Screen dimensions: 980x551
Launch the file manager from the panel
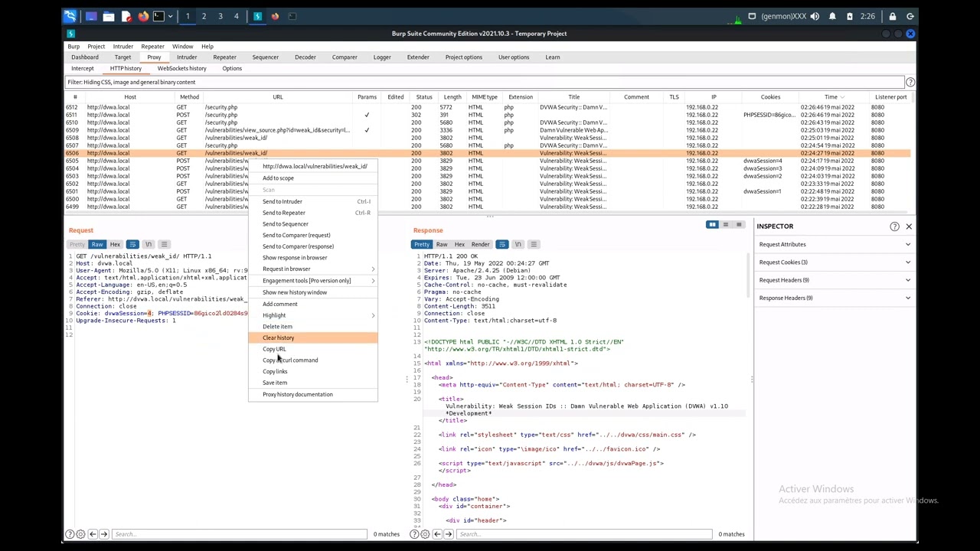coord(108,16)
